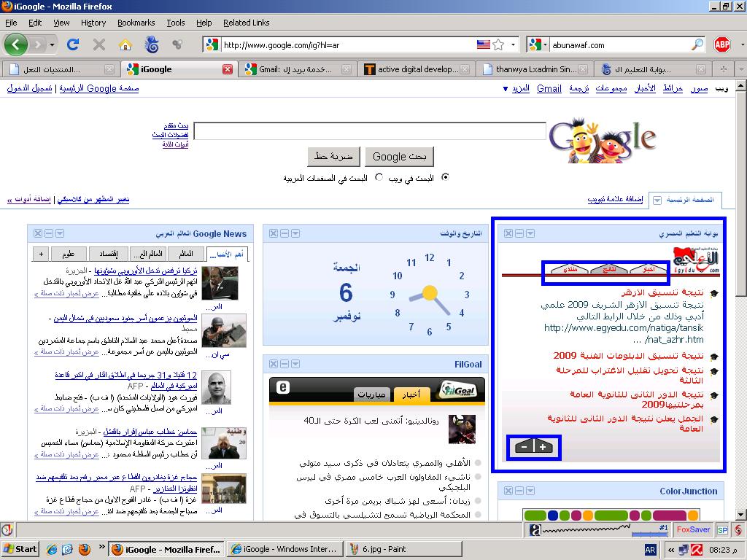Open the Adblock Plus dropdown arrow
This screenshot has height=560, width=747.
tap(742, 44)
